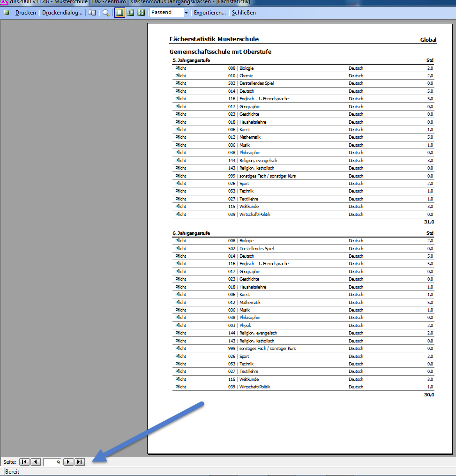
Task: Click Schließen to close preview
Action: tap(244, 13)
